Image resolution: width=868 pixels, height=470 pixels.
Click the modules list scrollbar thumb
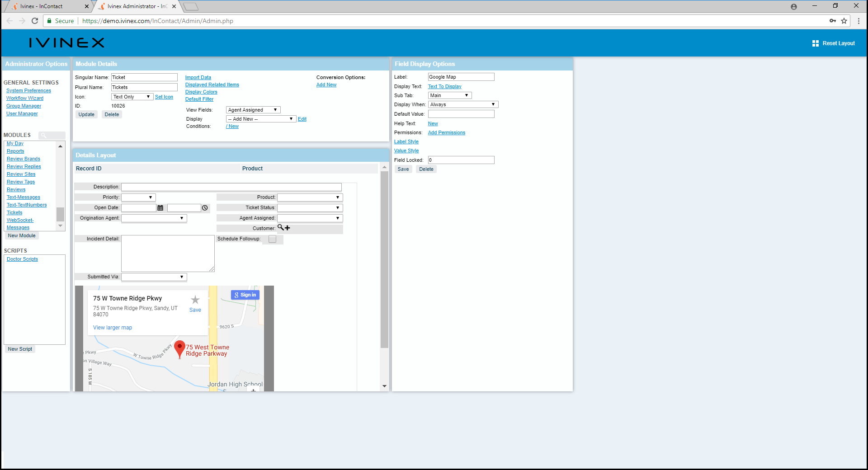coord(60,214)
